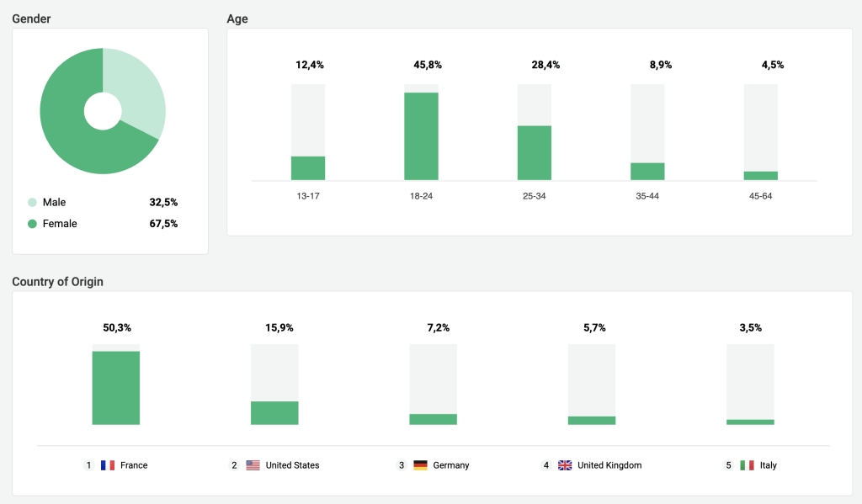Image resolution: width=862 pixels, height=504 pixels.
Task: Click the United States country bar
Action: [x=274, y=412]
